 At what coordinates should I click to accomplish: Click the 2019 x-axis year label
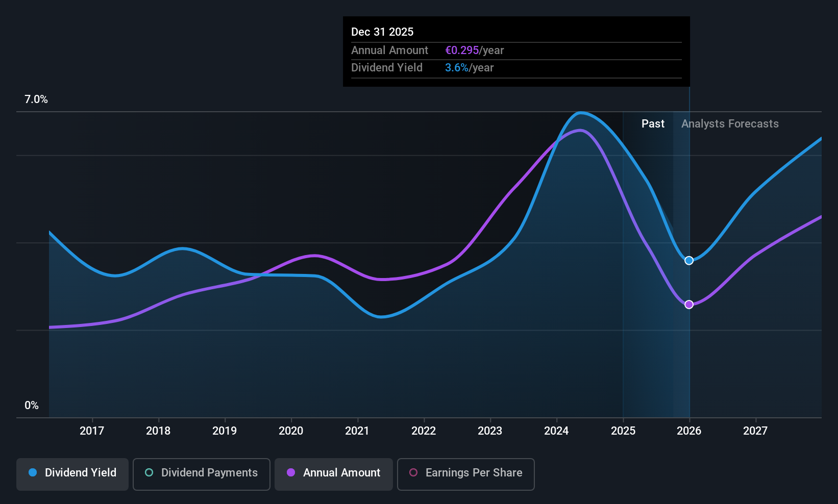click(x=225, y=431)
